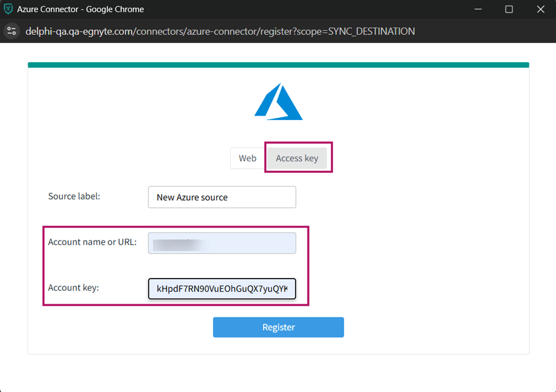The height and width of the screenshot is (392, 556).
Task: Click the "Source label:" caption text
Action: point(74,196)
